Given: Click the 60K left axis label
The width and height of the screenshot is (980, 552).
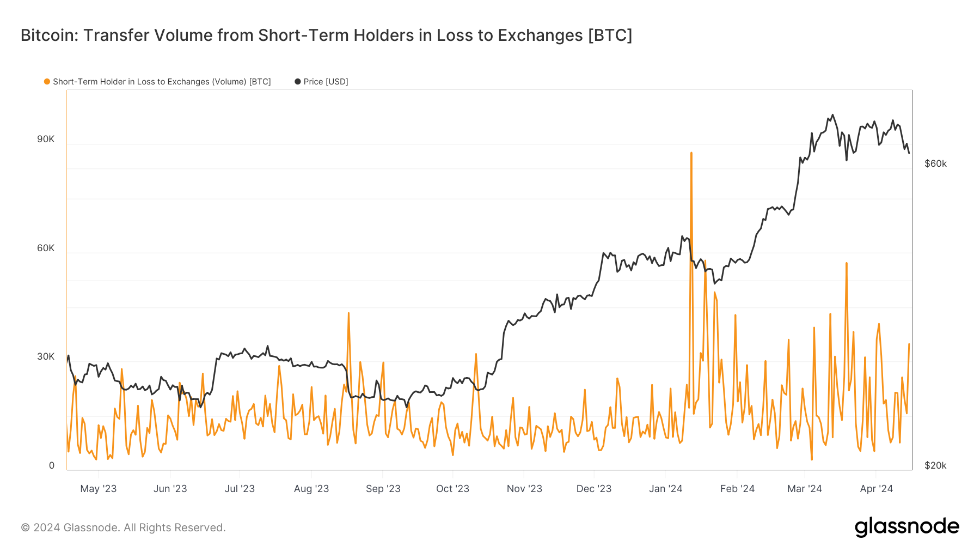Looking at the screenshot, I should (x=46, y=248).
